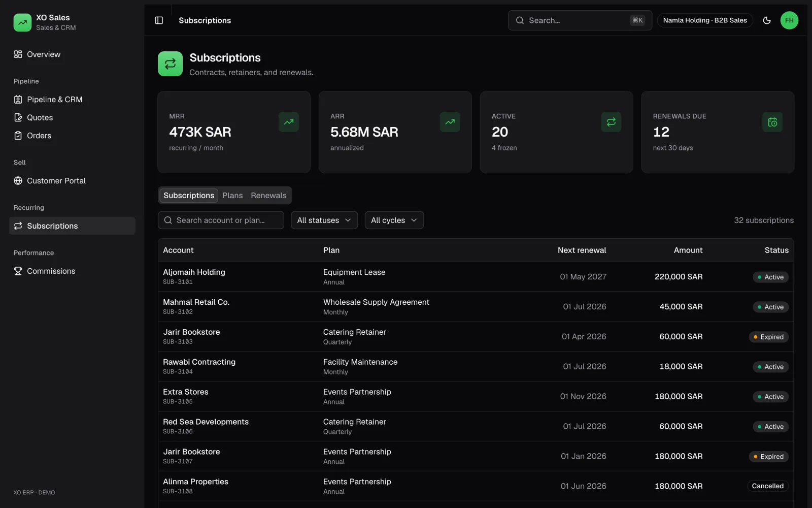Go to Quotes in sidebar

72,117
